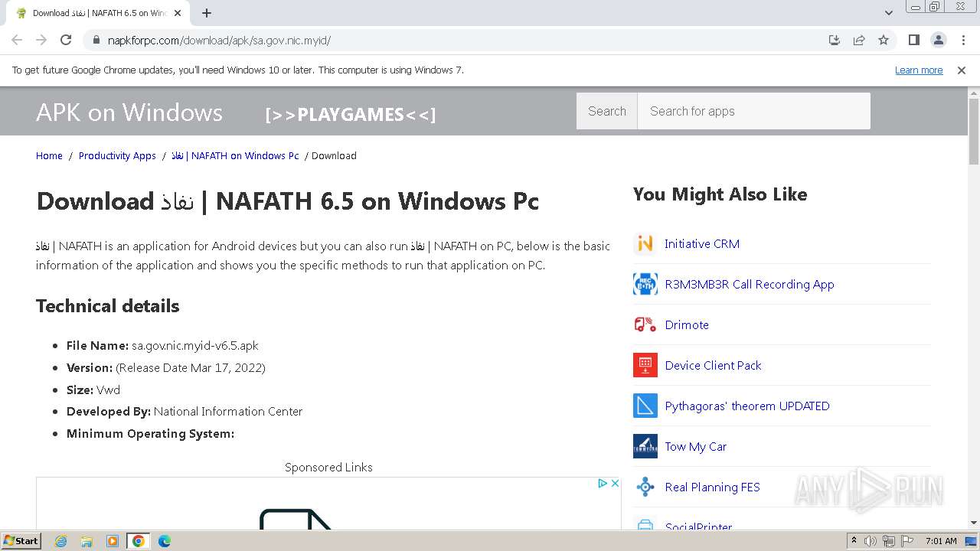Open the Drimote link
This screenshot has width=980, height=551.
tap(687, 325)
